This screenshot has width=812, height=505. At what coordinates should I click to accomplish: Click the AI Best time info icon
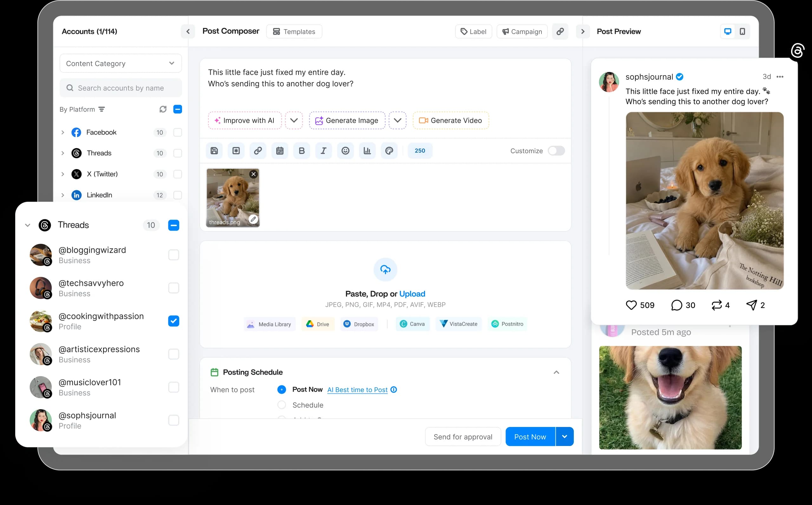click(x=394, y=390)
